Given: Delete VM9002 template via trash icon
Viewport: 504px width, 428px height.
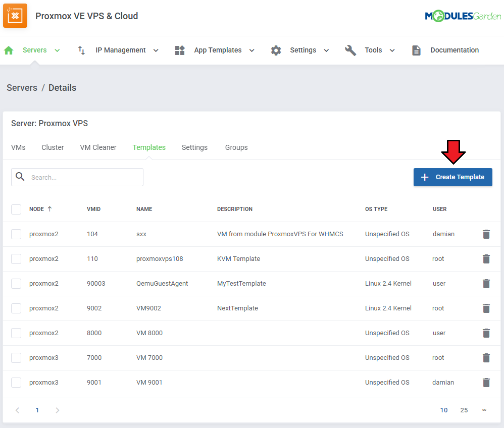Looking at the screenshot, I should click(x=486, y=308).
